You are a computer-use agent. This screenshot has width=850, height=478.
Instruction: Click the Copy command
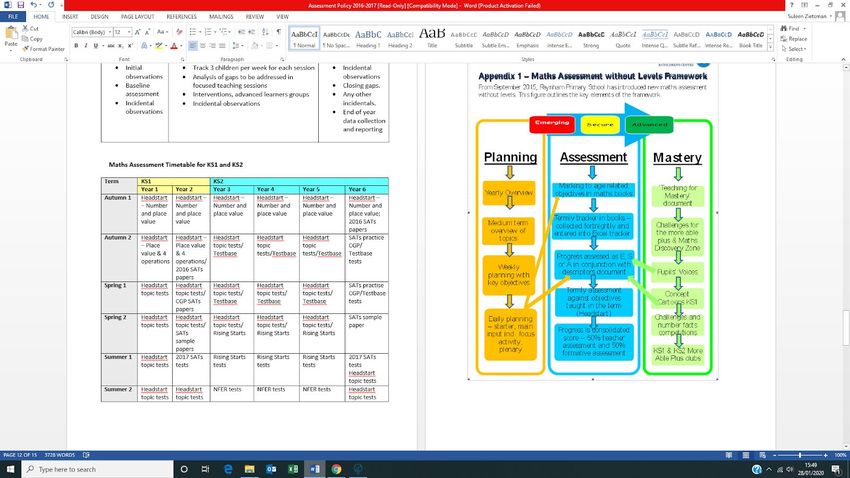32,38
